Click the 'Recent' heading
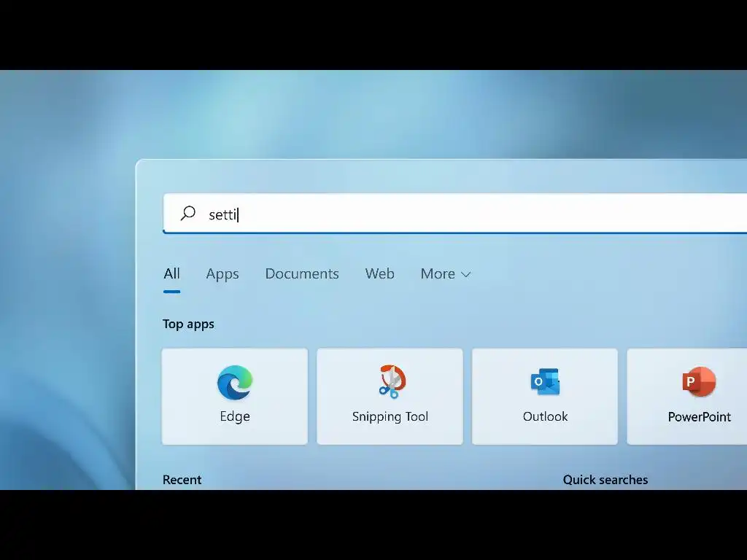747x560 pixels. click(x=182, y=480)
